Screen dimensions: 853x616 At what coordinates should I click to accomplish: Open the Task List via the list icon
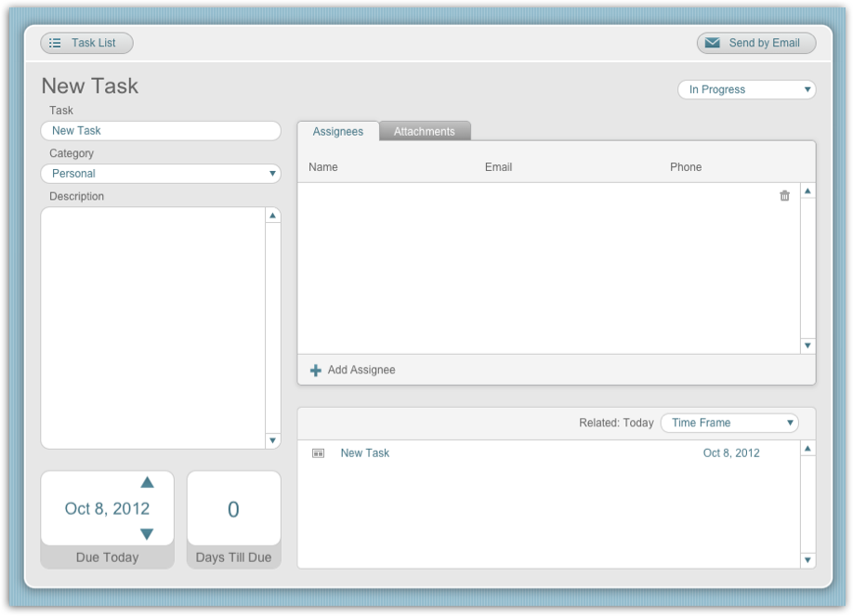click(x=57, y=42)
